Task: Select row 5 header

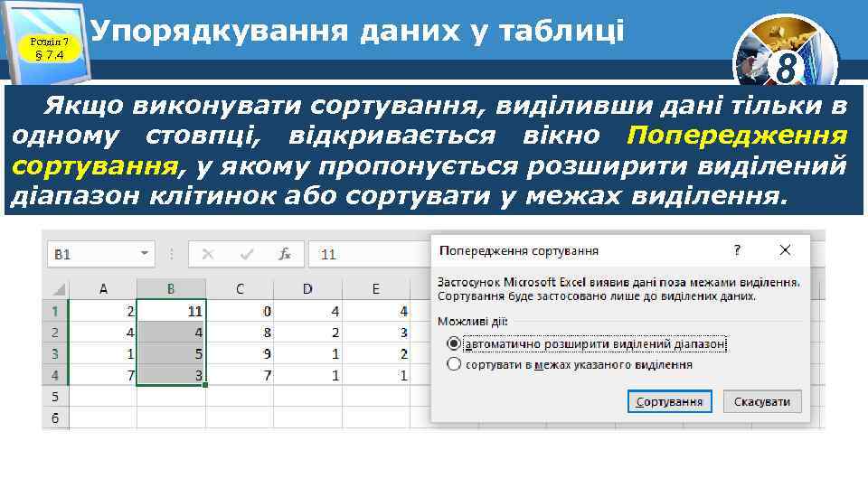Action: [x=55, y=397]
